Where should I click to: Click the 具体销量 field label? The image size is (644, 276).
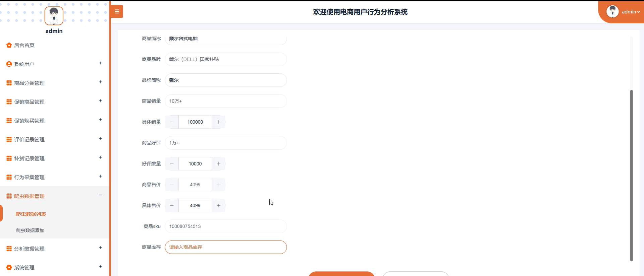[151, 122]
